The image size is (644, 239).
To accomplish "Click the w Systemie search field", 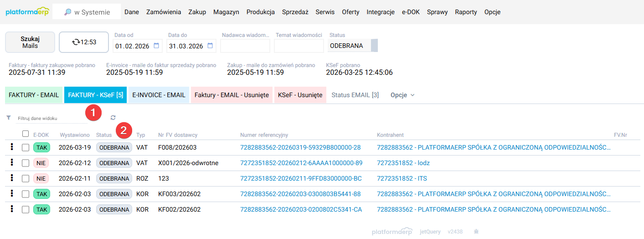I will (x=87, y=12).
